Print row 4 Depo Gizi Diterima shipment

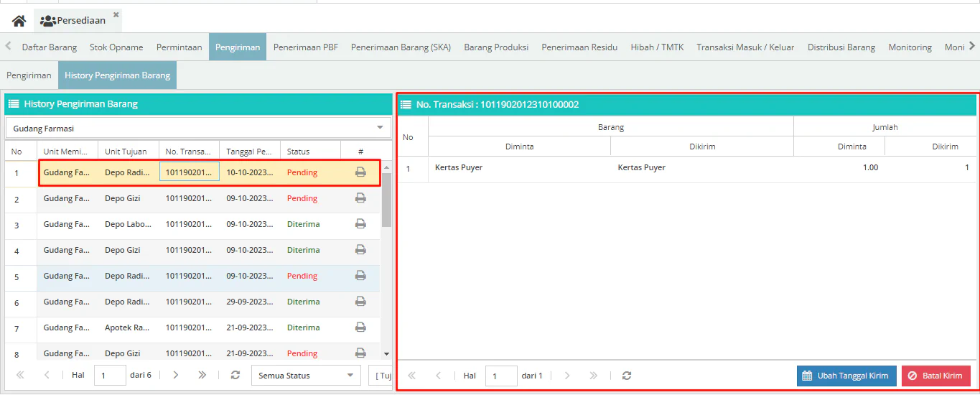tap(360, 250)
